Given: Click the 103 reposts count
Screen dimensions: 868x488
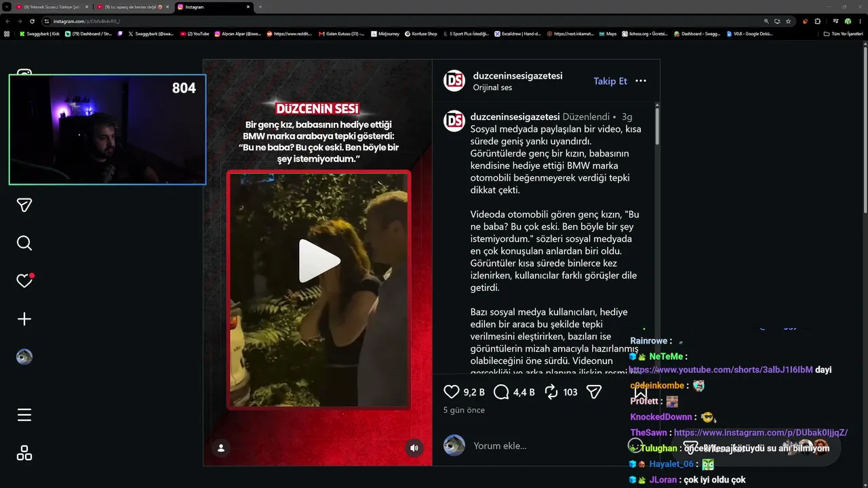Looking at the screenshot, I should [x=570, y=392].
